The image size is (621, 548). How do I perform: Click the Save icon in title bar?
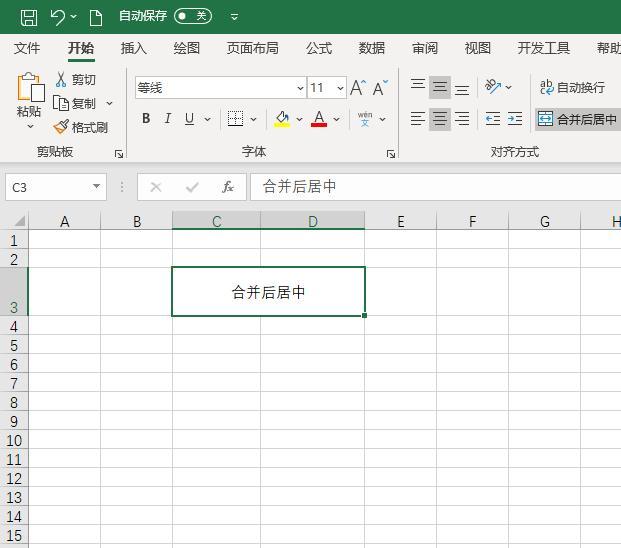pos(29,16)
